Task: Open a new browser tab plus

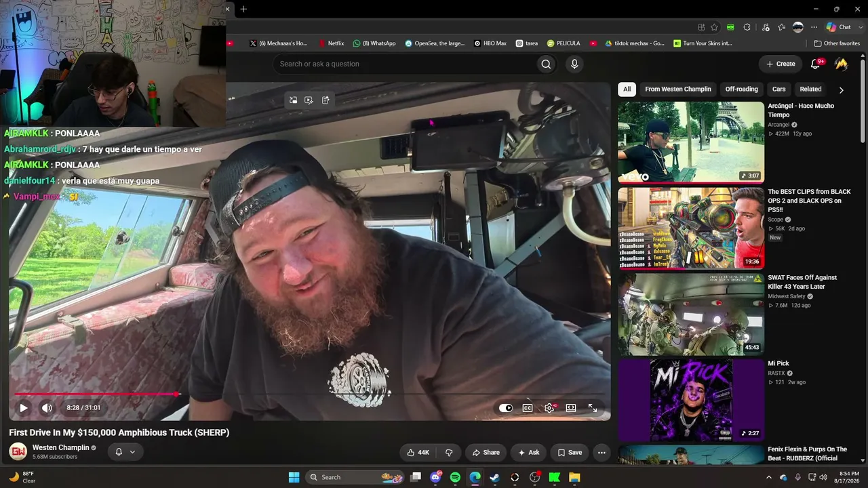Action: point(243,9)
